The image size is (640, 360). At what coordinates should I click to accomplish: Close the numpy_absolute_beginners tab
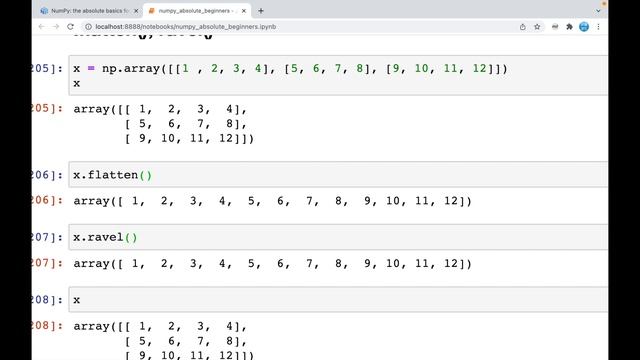[x=244, y=11]
